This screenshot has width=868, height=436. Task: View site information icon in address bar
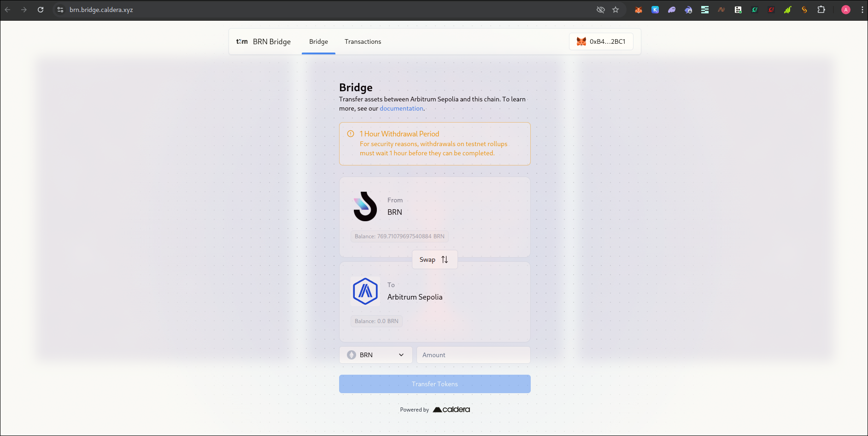pos(60,10)
